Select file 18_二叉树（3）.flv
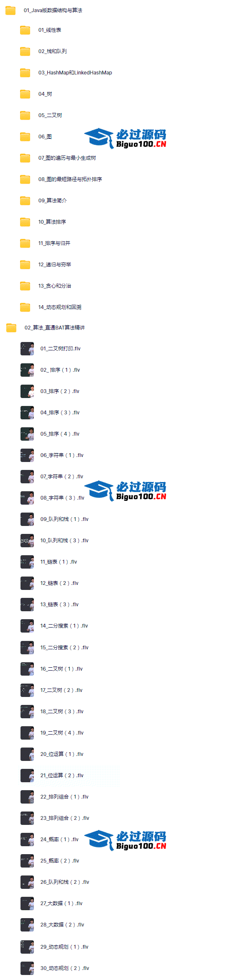Screen dimensions: 251x980 point(62,712)
